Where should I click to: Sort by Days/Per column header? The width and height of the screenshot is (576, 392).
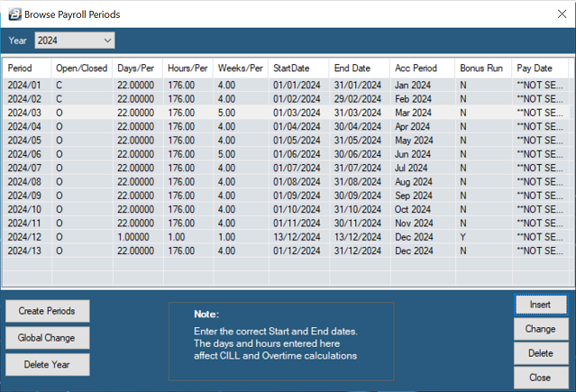[137, 68]
